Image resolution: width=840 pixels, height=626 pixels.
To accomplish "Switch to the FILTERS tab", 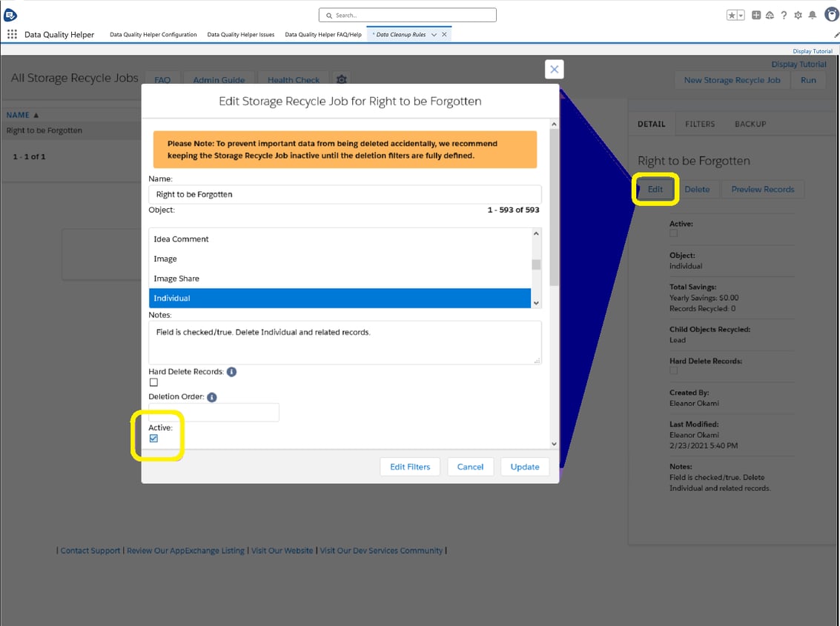I will [x=700, y=124].
